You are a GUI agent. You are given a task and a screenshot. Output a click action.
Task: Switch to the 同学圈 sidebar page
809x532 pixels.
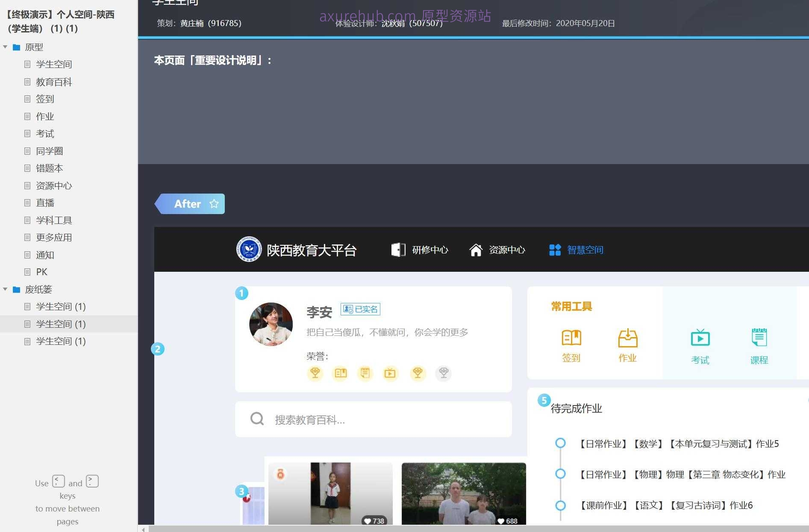(x=49, y=151)
